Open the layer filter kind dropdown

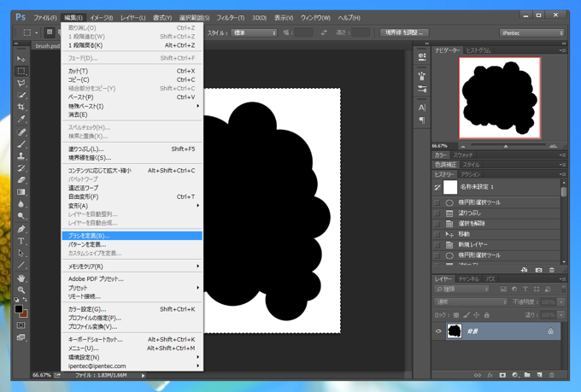(461, 289)
